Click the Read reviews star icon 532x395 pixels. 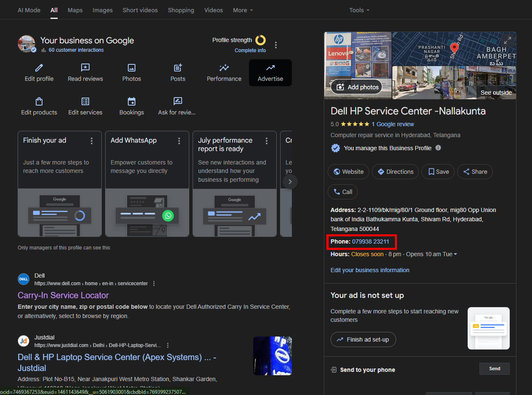pos(85,68)
